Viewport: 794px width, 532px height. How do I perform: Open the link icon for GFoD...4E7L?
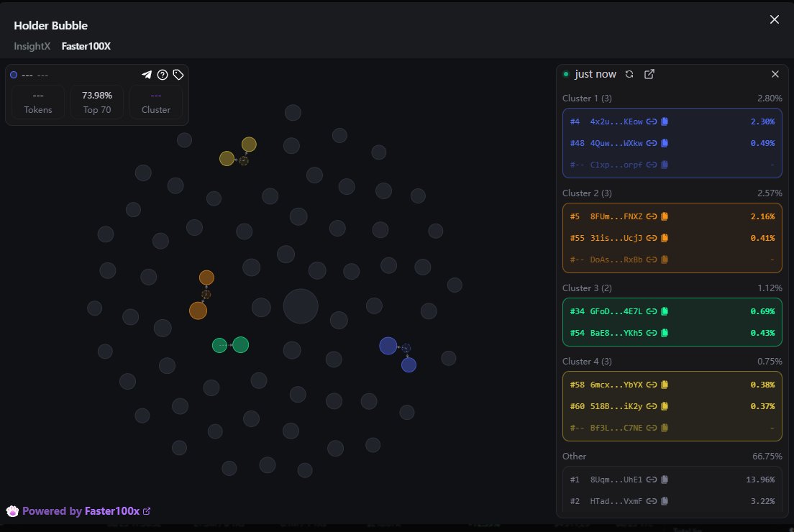click(652, 311)
